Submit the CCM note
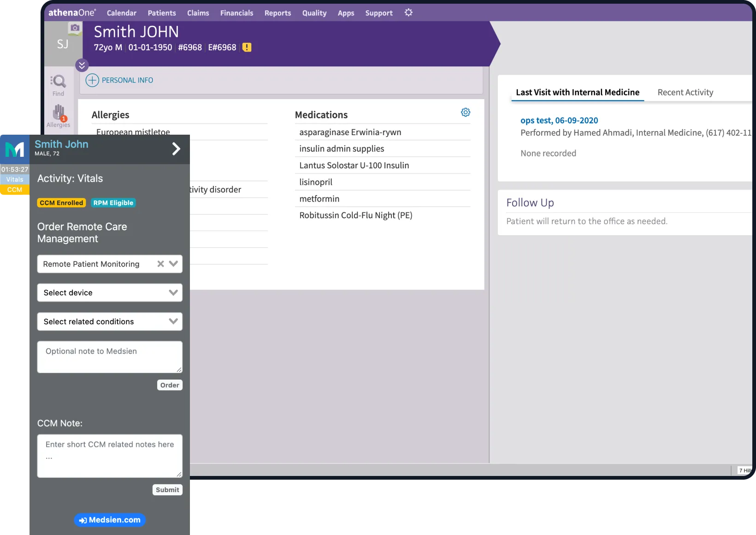 [x=167, y=490]
